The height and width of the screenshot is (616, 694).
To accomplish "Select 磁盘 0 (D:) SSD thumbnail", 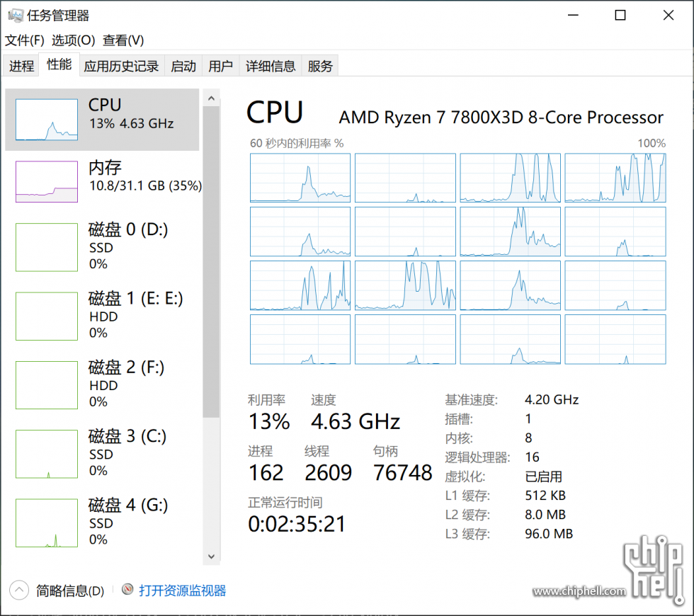I will (x=47, y=247).
